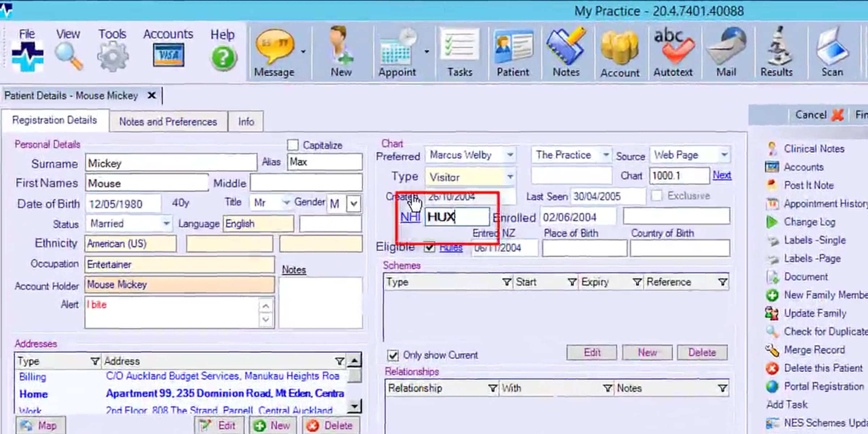868x434 pixels.
Task: Click the Map button under Addresses
Action: tap(40, 425)
